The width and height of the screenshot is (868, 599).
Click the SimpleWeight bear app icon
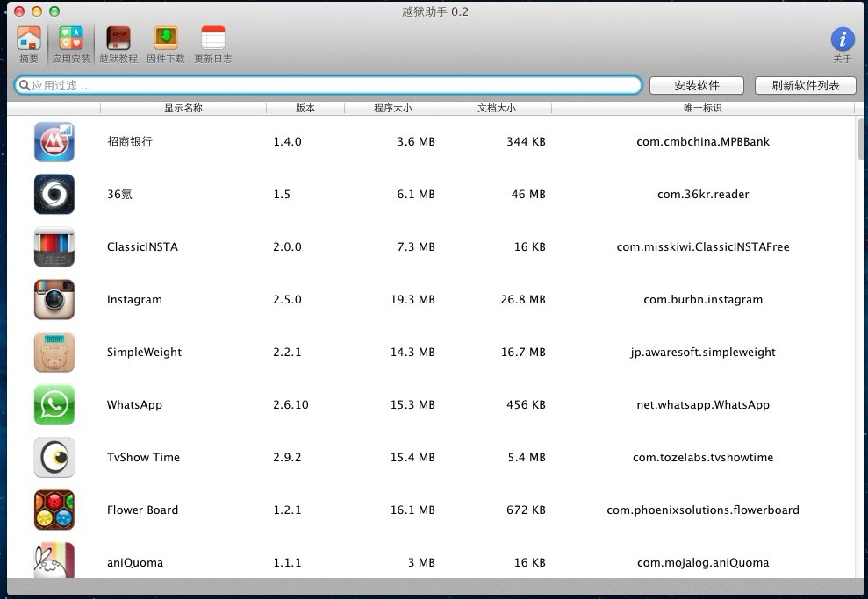click(54, 352)
